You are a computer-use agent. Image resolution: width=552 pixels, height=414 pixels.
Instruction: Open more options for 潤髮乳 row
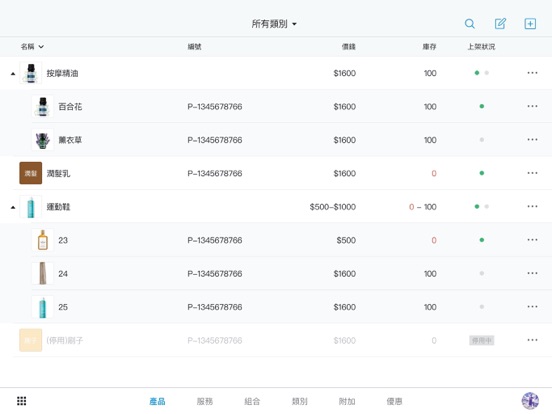(532, 173)
